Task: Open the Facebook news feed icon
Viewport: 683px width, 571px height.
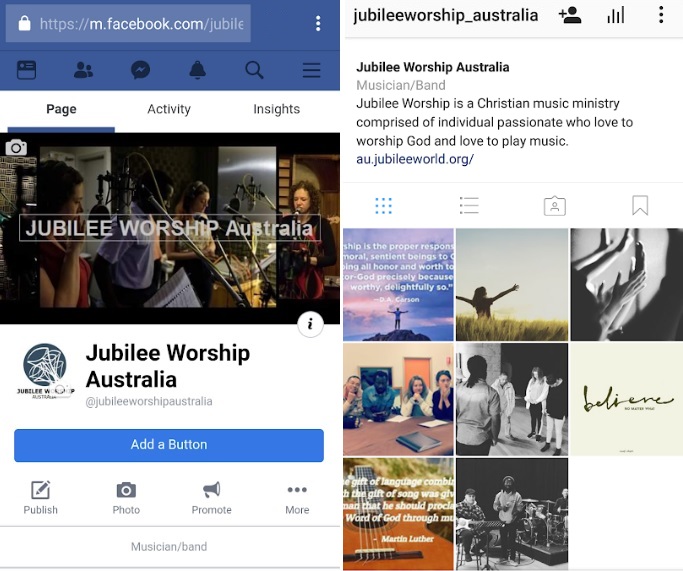Action: [x=26, y=70]
